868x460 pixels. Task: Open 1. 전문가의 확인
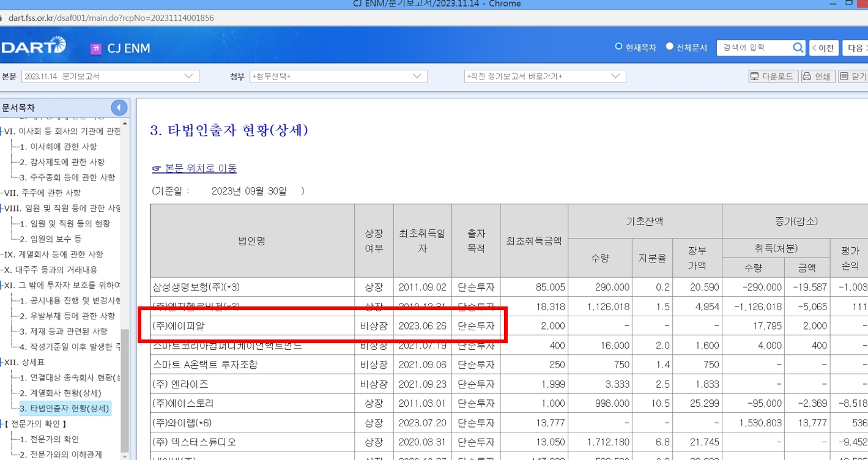coord(49,439)
